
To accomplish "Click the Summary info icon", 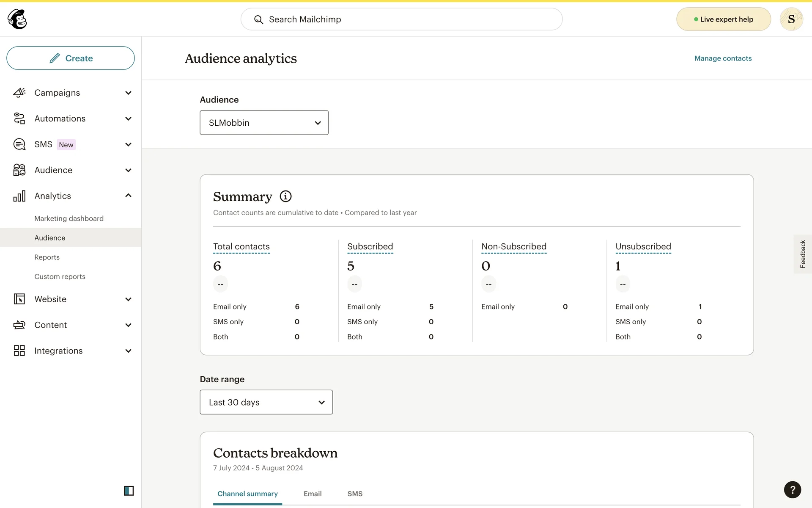I will 285,196.
